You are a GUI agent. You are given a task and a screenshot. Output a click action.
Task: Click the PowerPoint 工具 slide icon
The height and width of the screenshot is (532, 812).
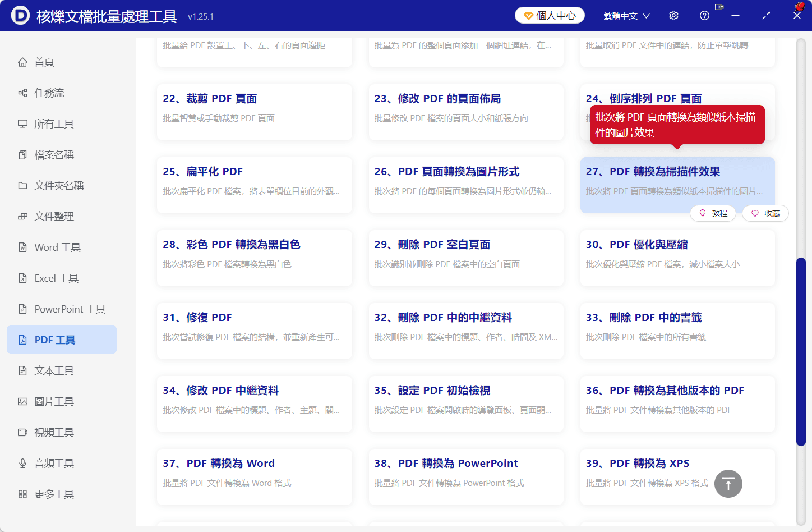22,309
